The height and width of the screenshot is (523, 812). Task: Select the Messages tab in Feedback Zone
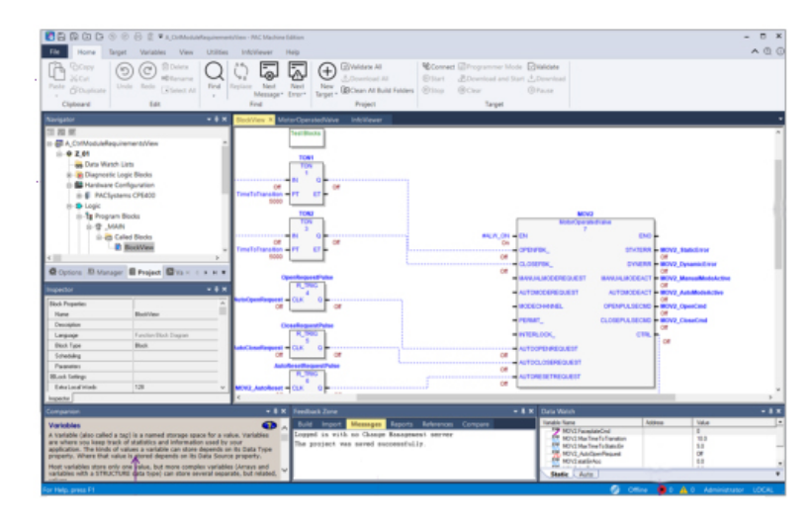[x=366, y=423]
